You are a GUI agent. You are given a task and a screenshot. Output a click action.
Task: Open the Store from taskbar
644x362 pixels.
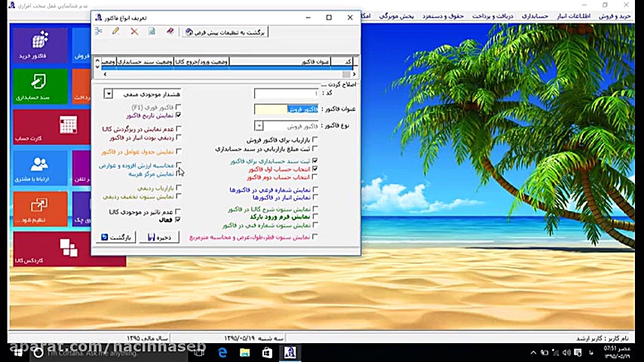267,352
